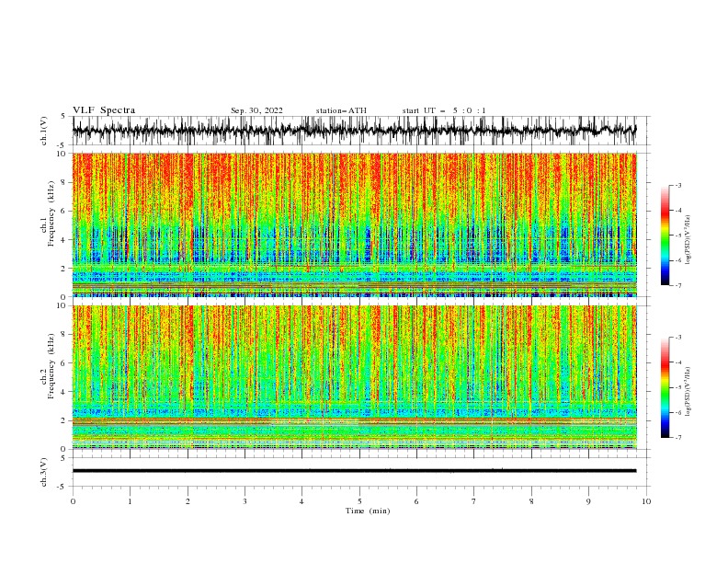728x563 pixels.
Task: Click the "-5" tick on ch.2 colorbar
Action: 677,387
